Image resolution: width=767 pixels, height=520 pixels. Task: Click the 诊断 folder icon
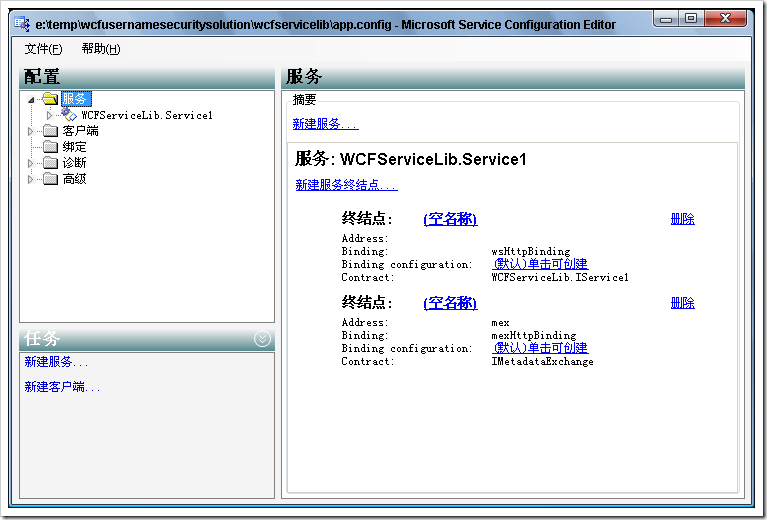[50, 162]
